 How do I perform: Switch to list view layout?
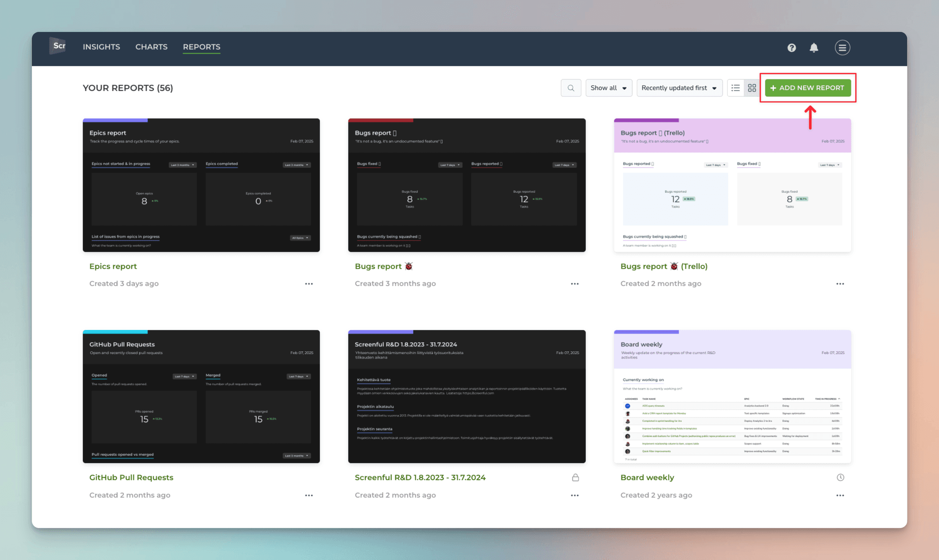735,88
